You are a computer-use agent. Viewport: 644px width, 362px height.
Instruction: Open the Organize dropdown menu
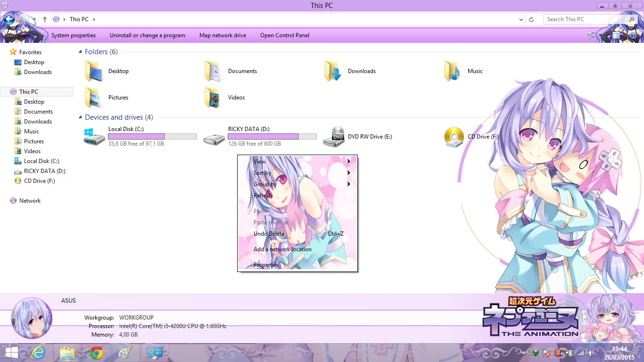pyautogui.click(x=20, y=35)
